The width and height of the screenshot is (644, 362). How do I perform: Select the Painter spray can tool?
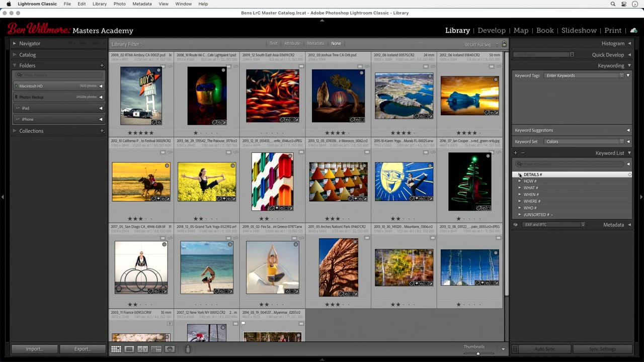click(x=188, y=348)
